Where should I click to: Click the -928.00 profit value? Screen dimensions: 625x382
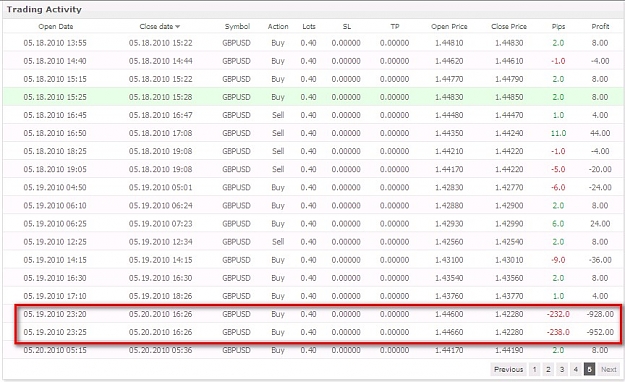[x=600, y=314]
